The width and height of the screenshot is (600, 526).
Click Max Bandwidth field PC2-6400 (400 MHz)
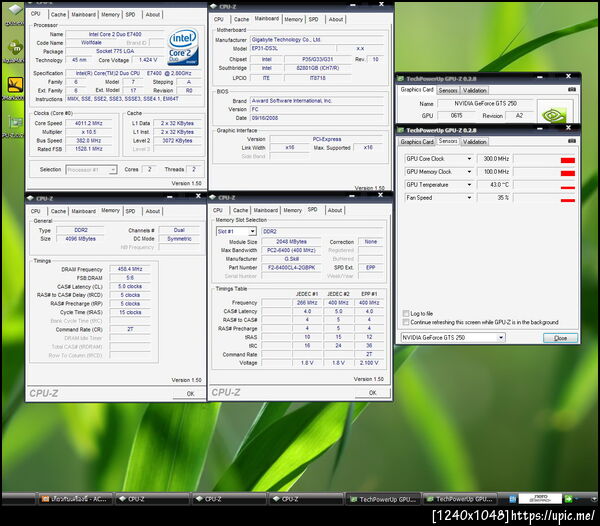[291, 250]
